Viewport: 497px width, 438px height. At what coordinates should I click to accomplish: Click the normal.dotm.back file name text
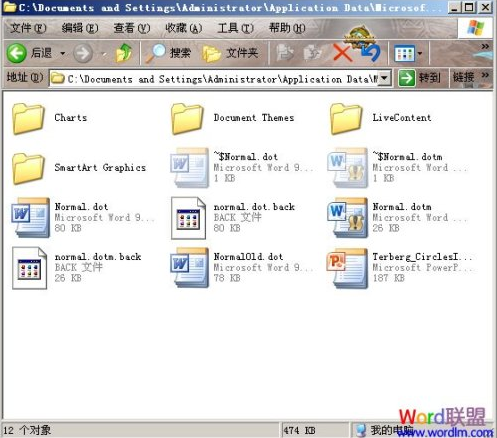coord(98,257)
